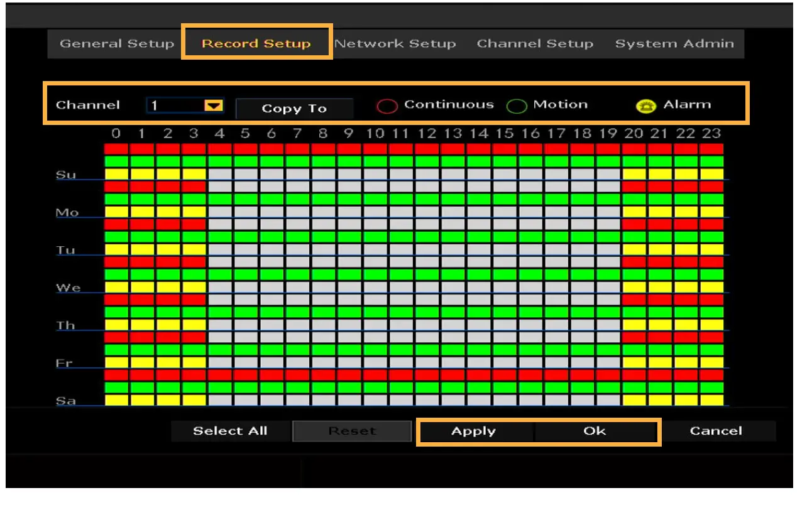Open the Channel dropdown arrow
The height and width of the screenshot is (505, 812).
[214, 106]
